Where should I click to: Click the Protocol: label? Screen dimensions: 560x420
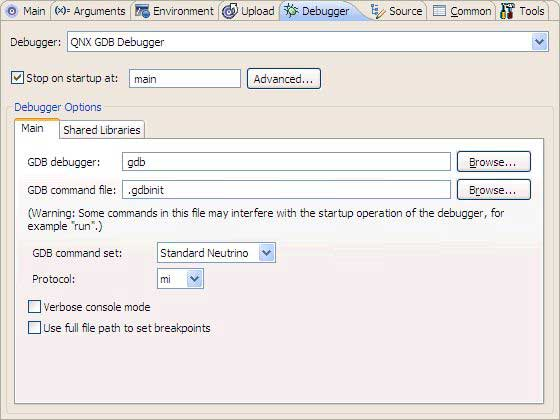[x=54, y=279]
